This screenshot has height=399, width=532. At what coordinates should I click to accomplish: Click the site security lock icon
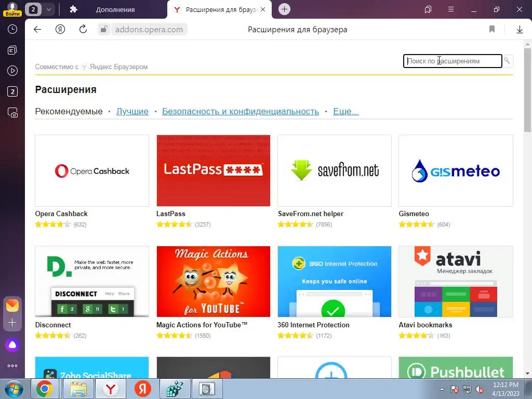tap(104, 29)
